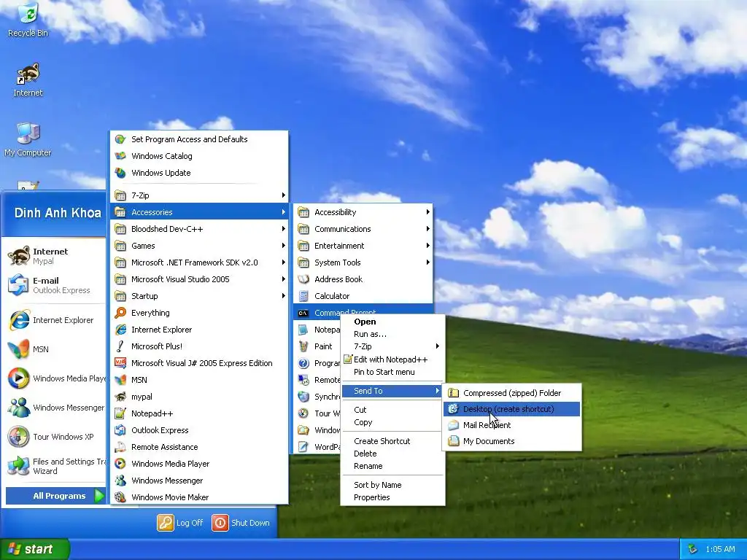Click Windows Messenger in Start menu left pane

[x=55, y=408]
